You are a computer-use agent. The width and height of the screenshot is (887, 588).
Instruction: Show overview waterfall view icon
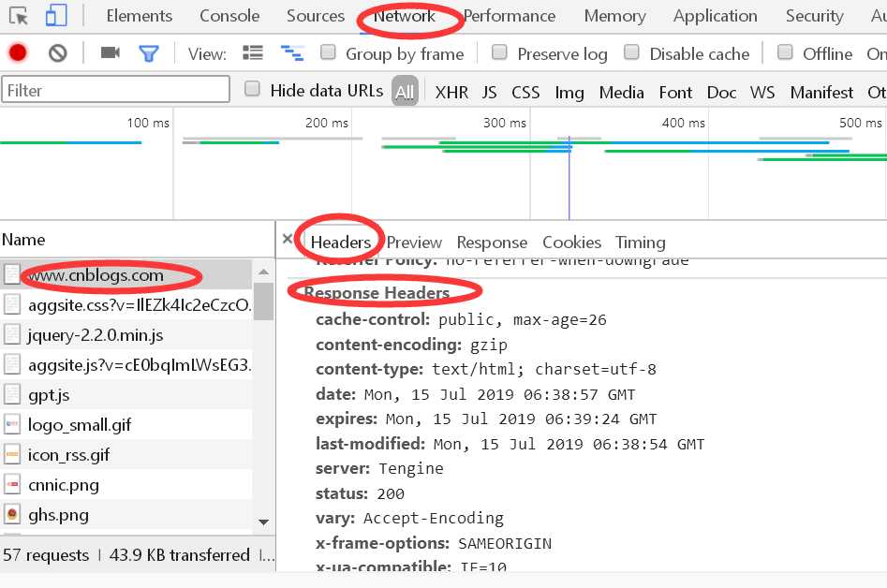coord(292,53)
